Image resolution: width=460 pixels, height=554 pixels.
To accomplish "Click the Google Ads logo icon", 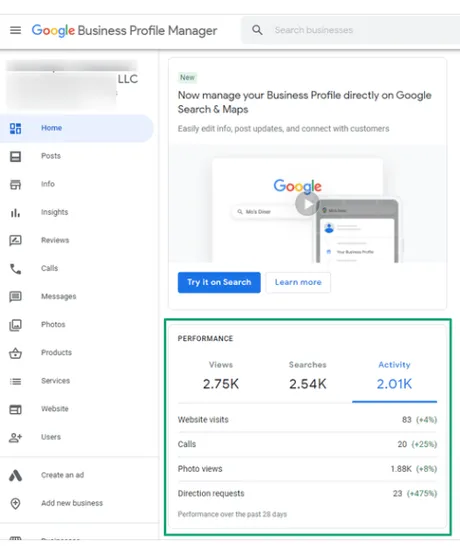I will [x=15, y=476].
